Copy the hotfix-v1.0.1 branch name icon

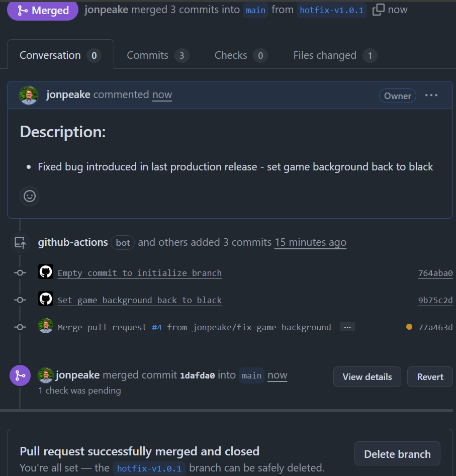click(x=378, y=10)
